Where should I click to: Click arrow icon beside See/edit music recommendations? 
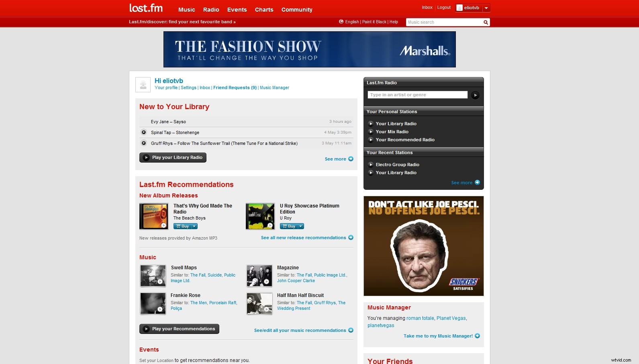tap(351, 330)
